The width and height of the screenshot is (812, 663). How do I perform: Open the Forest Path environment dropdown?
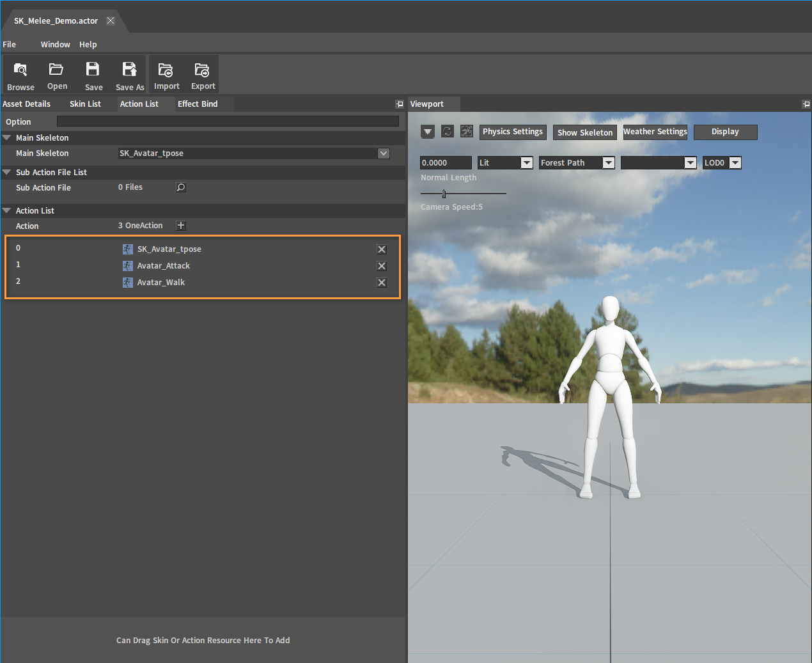pyautogui.click(x=609, y=163)
